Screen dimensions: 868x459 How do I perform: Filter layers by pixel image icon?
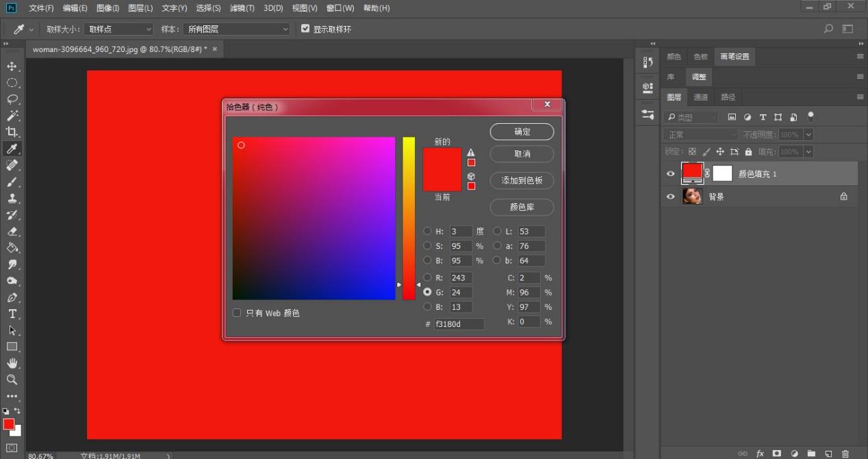click(732, 117)
